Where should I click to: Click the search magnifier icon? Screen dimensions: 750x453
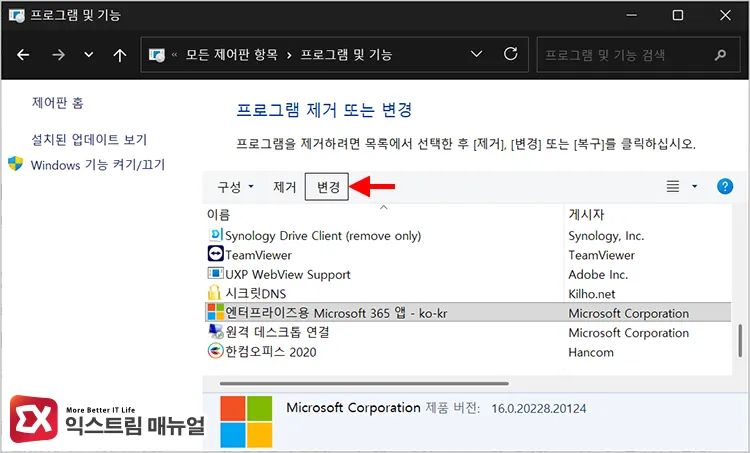pyautogui.click(x=720, y=55)
